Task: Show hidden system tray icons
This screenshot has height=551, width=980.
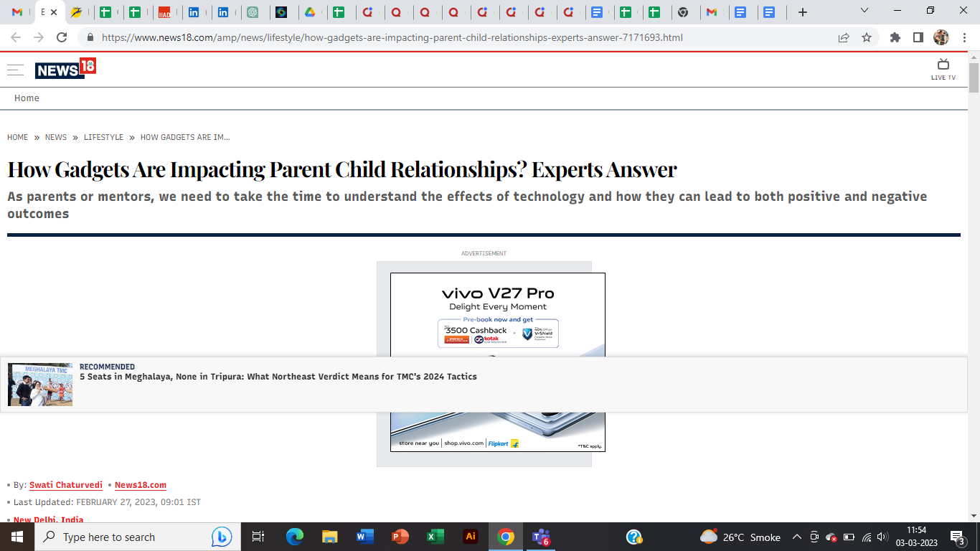Action: pos(796,537)
